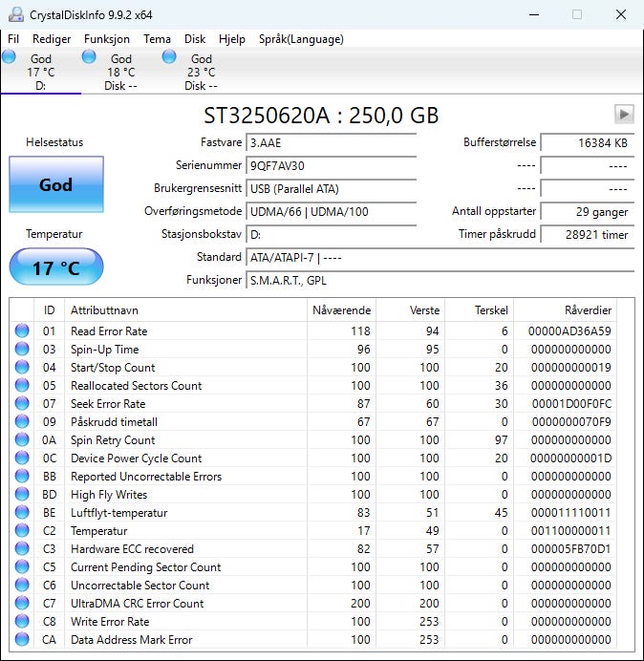Click raw value 000011110011
Screen dimensions: 644x661
[x=570, y=512]
